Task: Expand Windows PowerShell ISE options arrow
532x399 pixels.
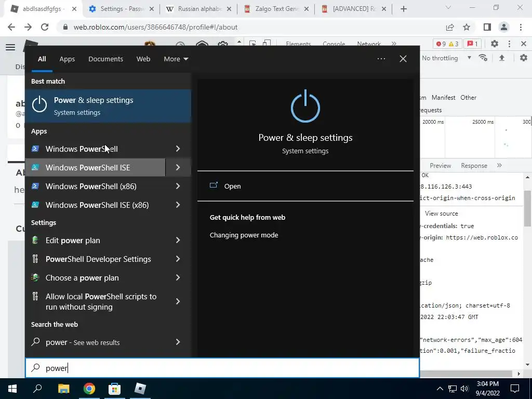Action: click(178, 167)
